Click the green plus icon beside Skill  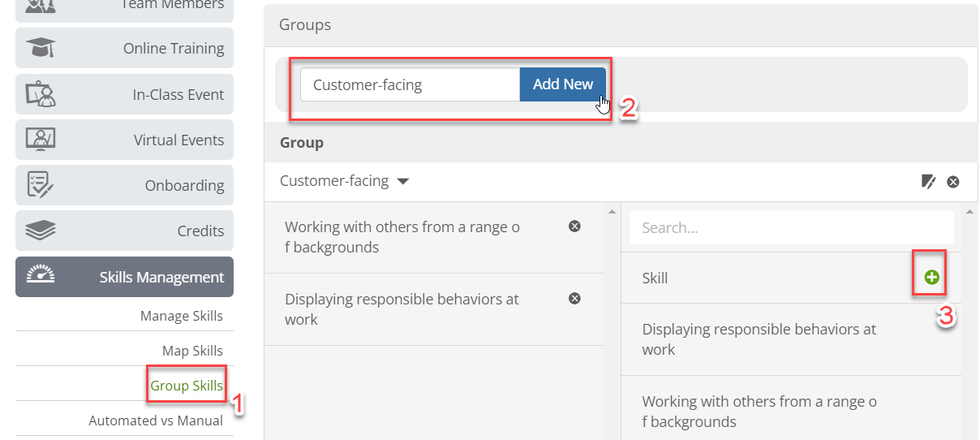[x=931, y=278]
